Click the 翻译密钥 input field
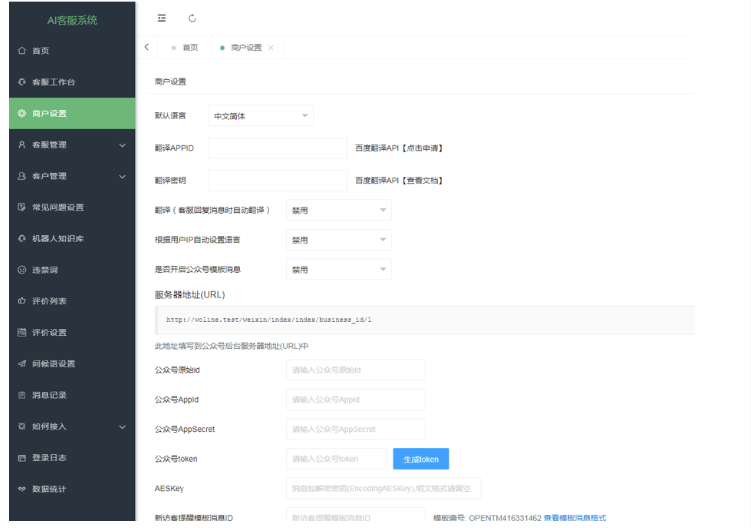This screenshot has height=528, width=751. click(277, 181)
